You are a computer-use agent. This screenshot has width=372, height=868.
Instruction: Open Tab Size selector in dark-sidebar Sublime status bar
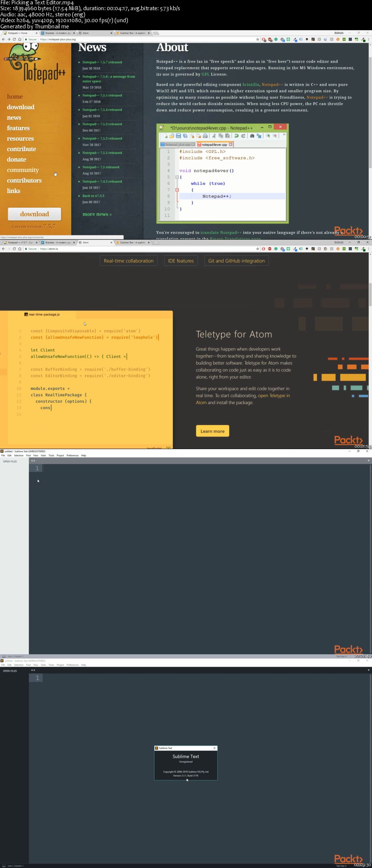[x=341, y=865]
